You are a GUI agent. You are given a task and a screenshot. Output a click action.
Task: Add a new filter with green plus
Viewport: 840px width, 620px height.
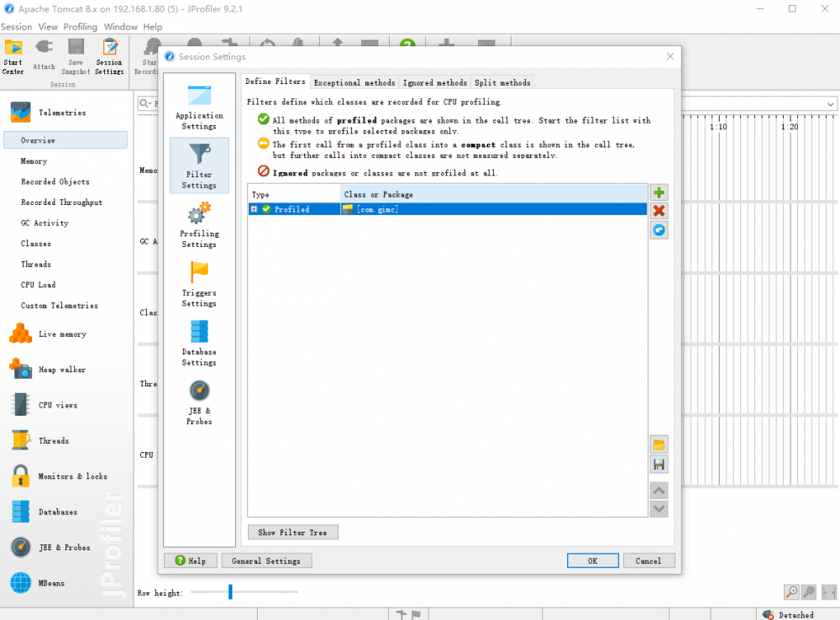(659, 193)
